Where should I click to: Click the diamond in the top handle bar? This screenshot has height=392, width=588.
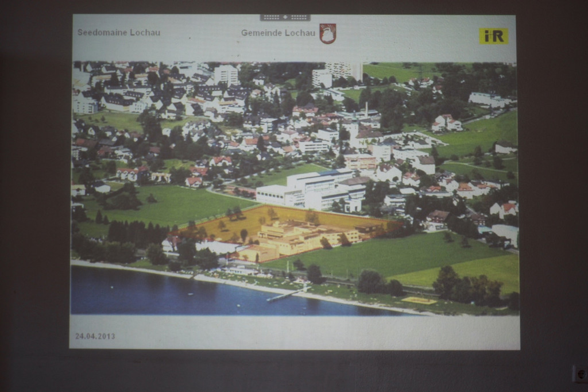coord(285,18)
